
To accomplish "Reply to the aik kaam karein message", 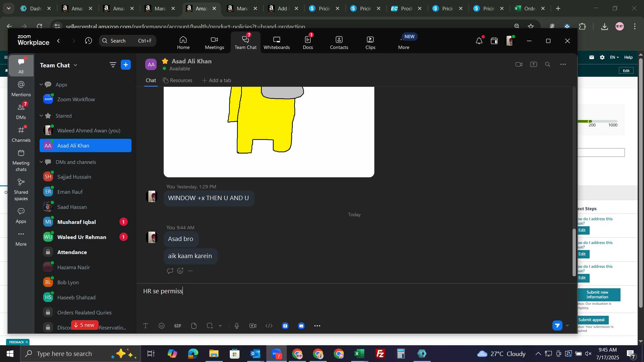I will click(170, 271).
